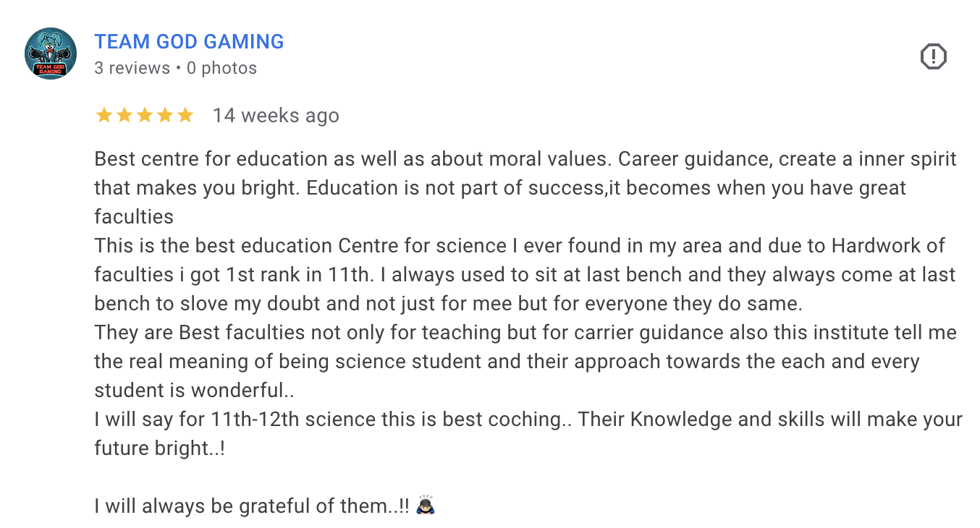Image resolution: width=980 pixels, height=528 pixels.
Task: Click the "14 weeks ago" timestamp
Action: (276, 116)
